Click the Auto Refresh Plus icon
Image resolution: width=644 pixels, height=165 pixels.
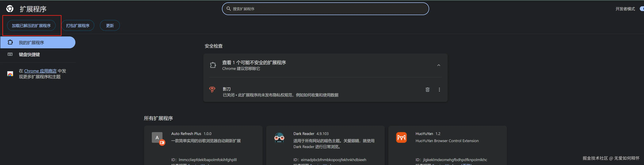(158, 138)
